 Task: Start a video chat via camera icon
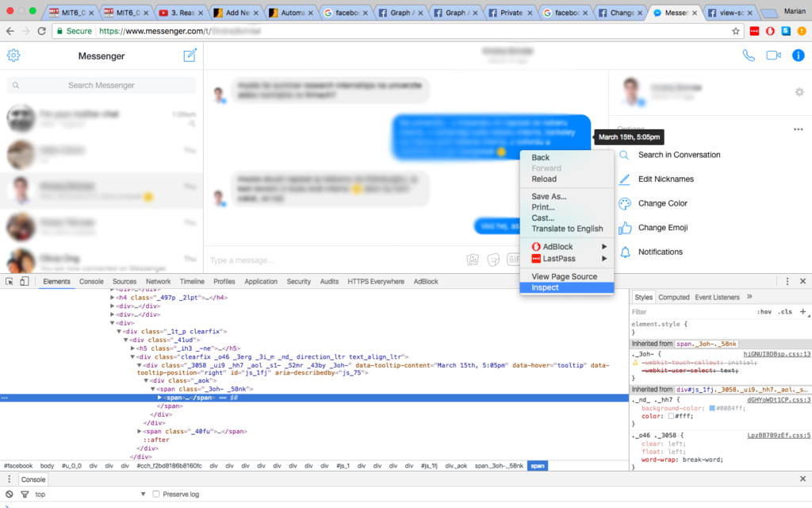[x=773, y=56]
